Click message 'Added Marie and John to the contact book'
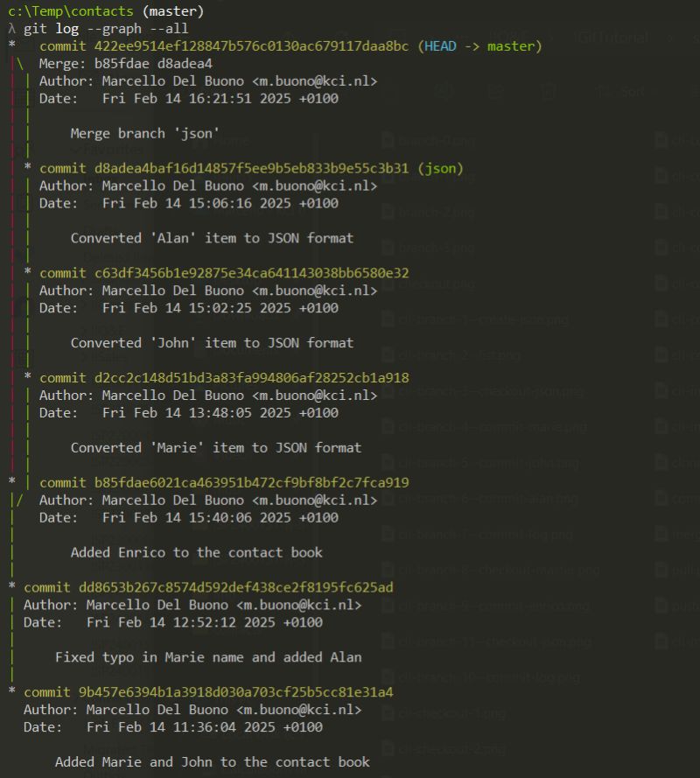 tap(213, 761)
